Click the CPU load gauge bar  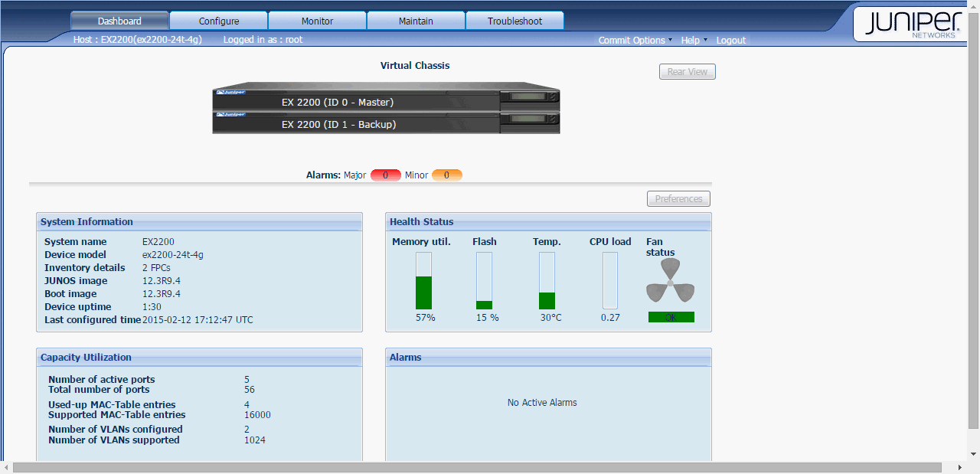610,281
